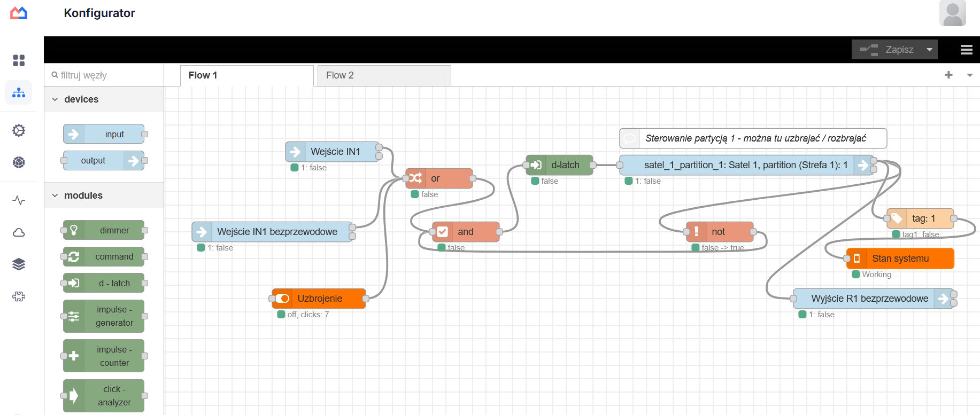
Task: Open the user avatar profile
Action: coord(952,13)
